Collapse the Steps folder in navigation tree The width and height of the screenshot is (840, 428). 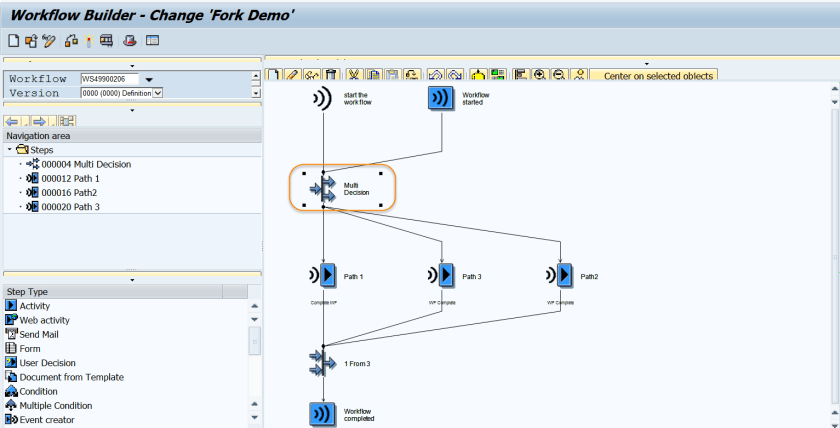[x=10, y=149]
